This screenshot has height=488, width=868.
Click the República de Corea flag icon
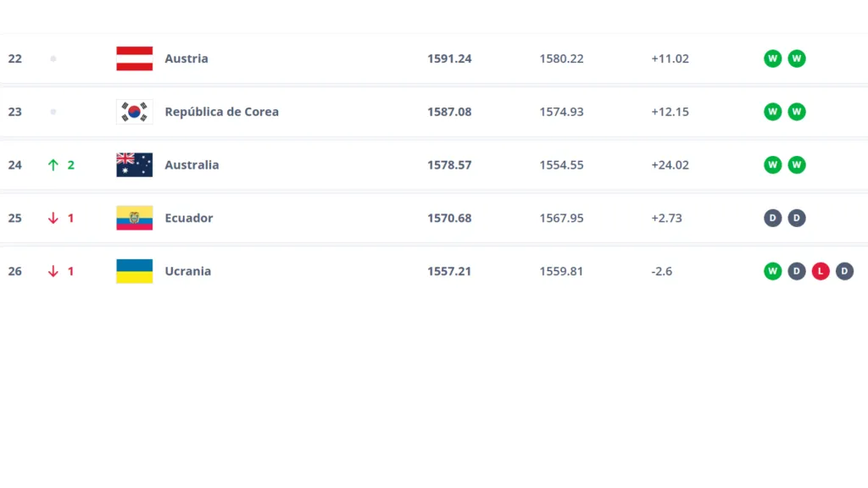click(x=132, y=111)
